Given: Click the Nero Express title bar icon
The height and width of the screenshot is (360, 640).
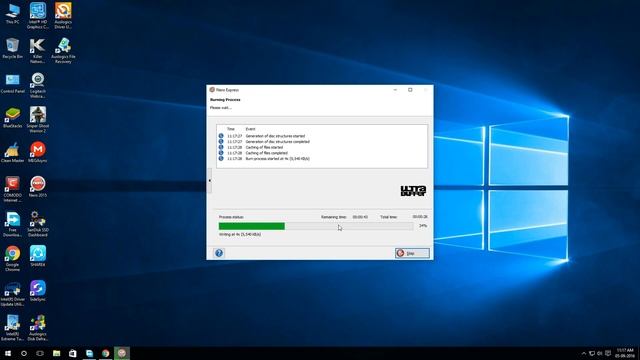Looking at the screenshot, I should pos(212,90).
